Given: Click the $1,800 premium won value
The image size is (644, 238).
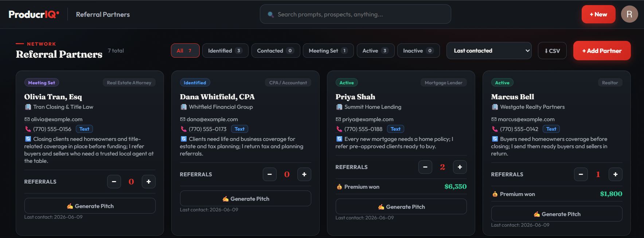Looking at the screenshot, I should 611,194.
